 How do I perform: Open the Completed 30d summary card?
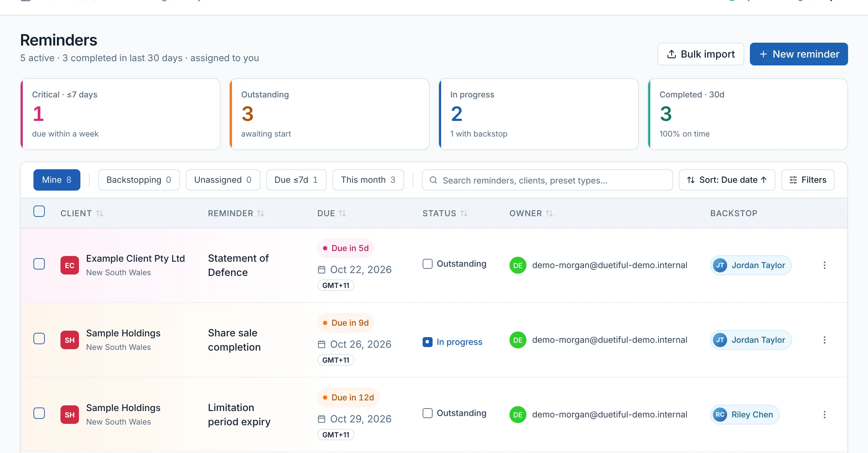[748, 114]
